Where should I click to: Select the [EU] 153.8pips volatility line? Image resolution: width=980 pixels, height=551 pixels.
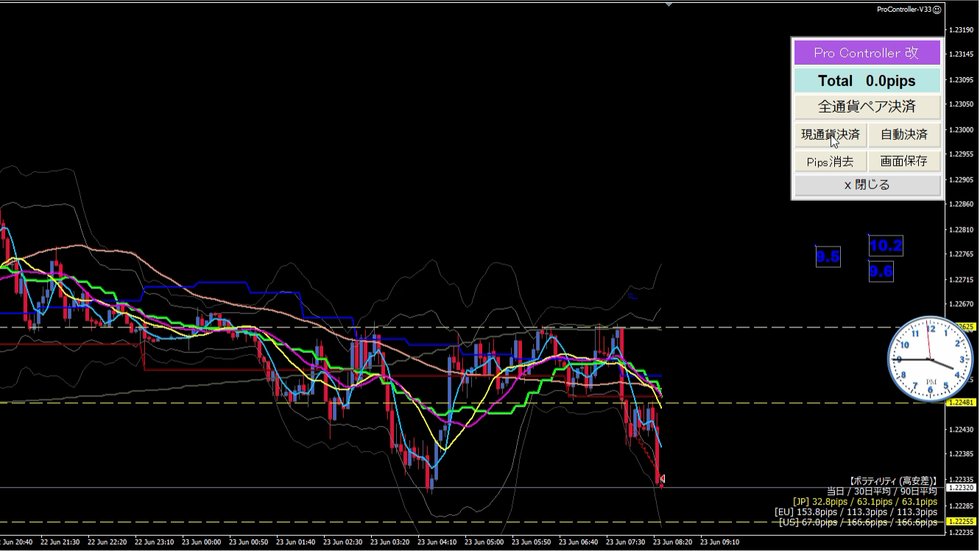click(x=856, y=512)
